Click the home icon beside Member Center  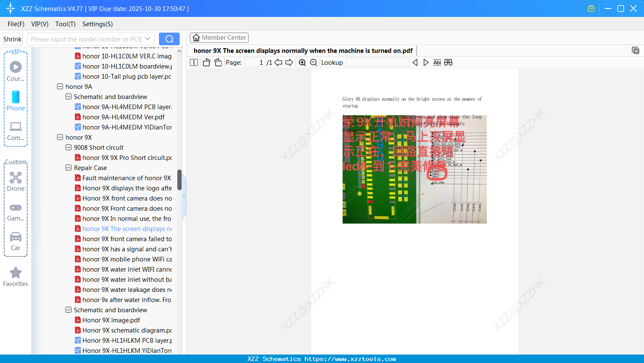tap(196, 38)
